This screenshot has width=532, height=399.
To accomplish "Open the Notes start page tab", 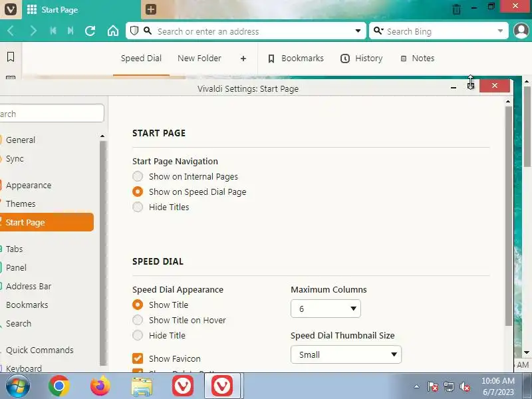I will (x=418, y=59).
